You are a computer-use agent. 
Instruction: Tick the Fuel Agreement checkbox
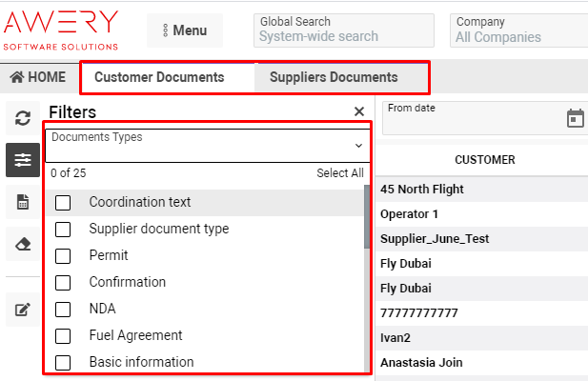(x=63, y=336)
